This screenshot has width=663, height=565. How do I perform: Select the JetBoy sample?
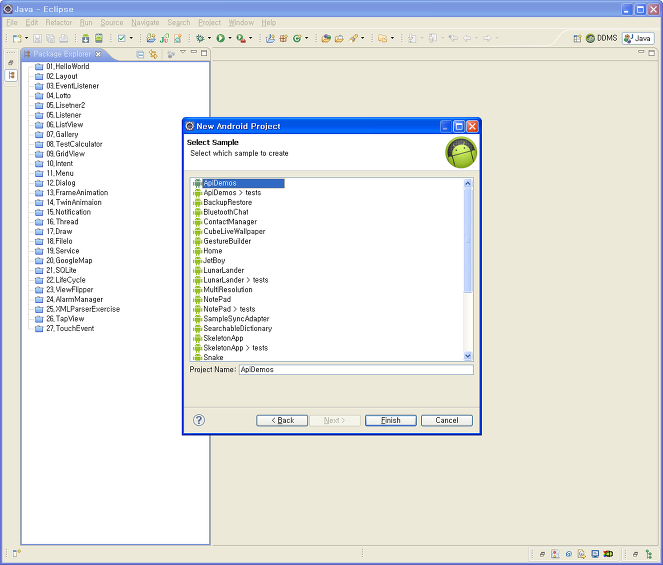click(x=214, y=261)
